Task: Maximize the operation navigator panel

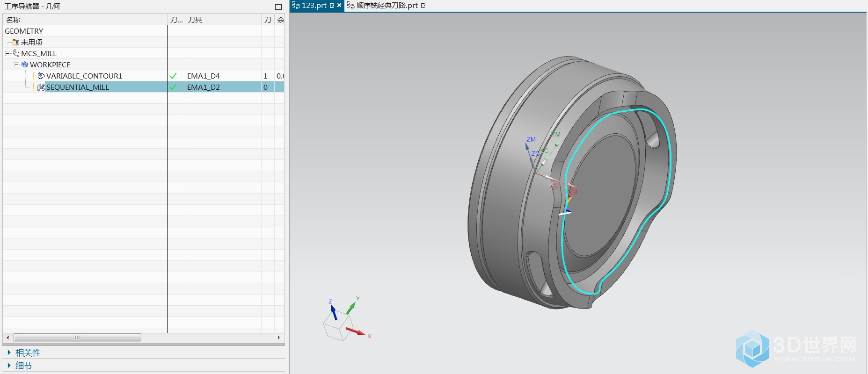Action: (x=278, y=7)
